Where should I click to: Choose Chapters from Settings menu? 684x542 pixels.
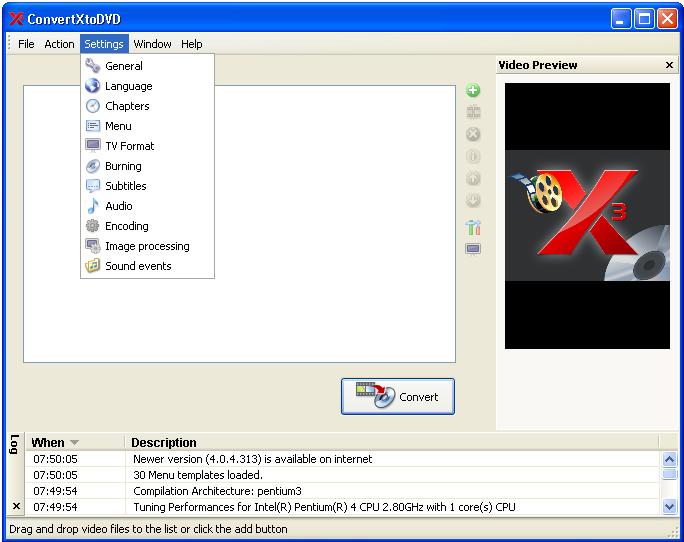pos(147,106)
